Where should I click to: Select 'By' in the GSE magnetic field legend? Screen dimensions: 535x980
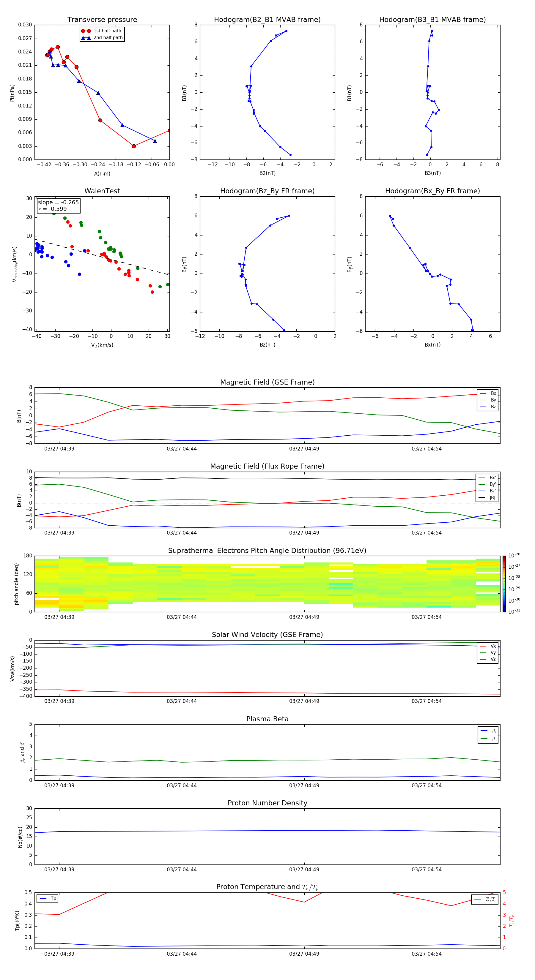tap(488, 400)
